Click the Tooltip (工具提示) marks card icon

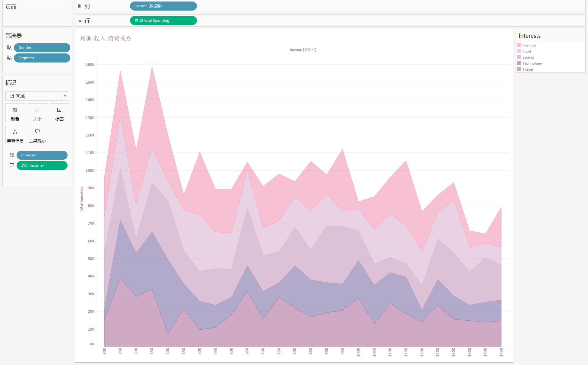(x=37, y=134)
